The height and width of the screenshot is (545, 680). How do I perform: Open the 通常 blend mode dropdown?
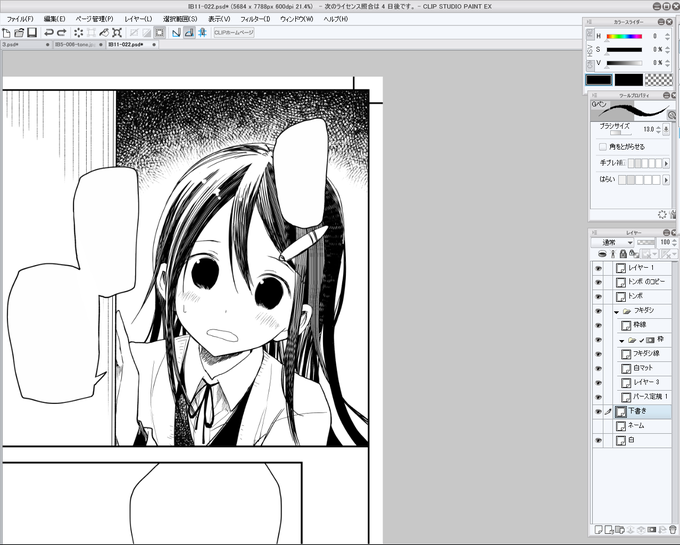coord(612,242)
